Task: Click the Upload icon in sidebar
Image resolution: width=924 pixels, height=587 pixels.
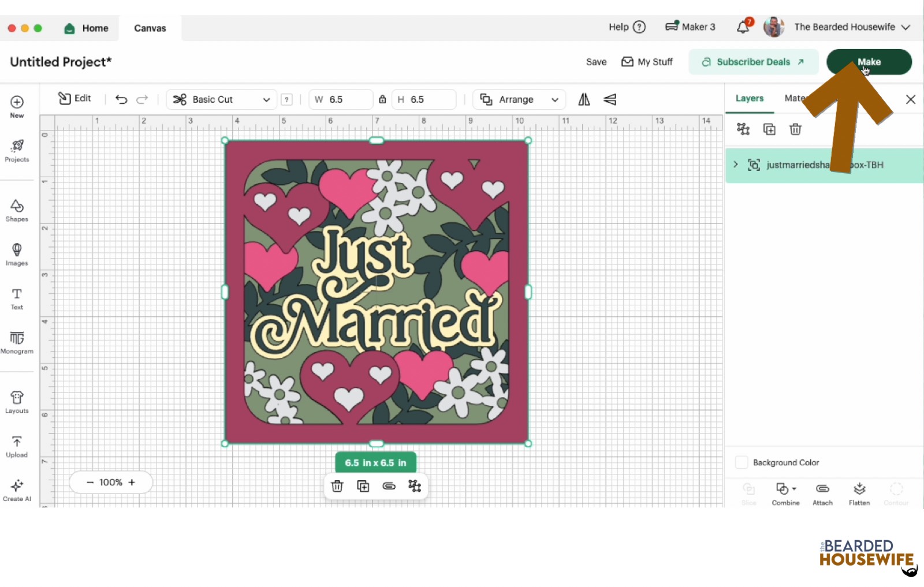Action: click(17, 446)
